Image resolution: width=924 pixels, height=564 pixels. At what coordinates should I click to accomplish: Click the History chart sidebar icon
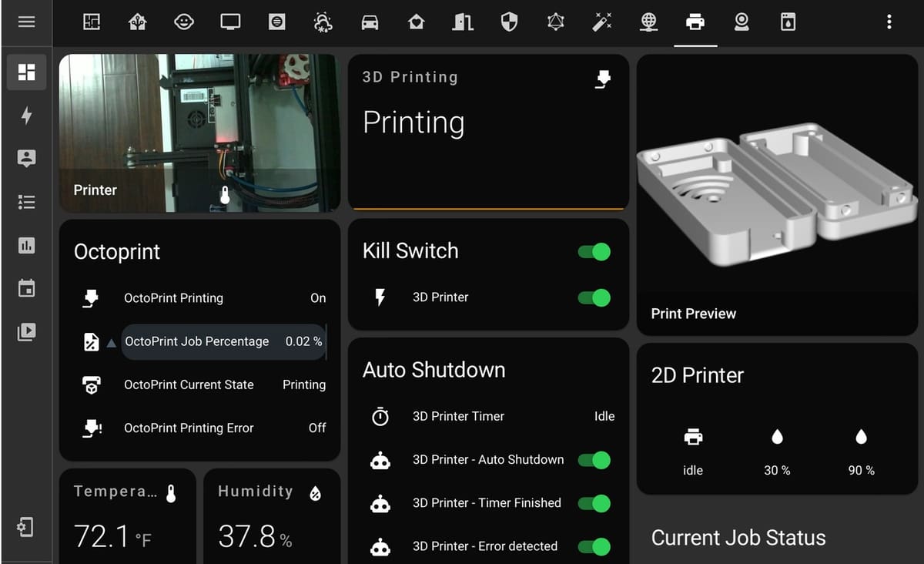point(26,246)
